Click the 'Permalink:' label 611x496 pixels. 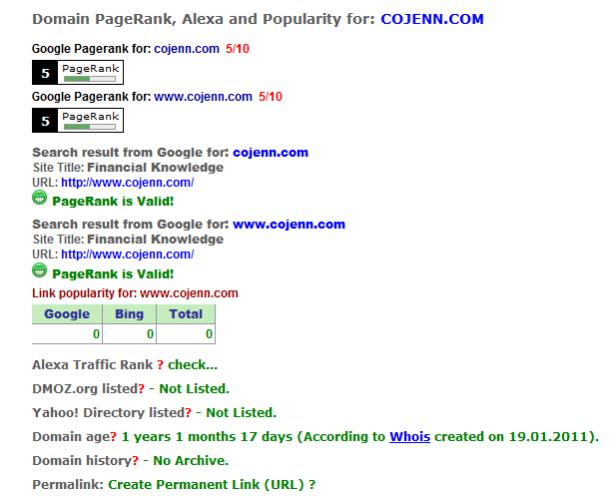pyautogui.click(x=68, y=485)
